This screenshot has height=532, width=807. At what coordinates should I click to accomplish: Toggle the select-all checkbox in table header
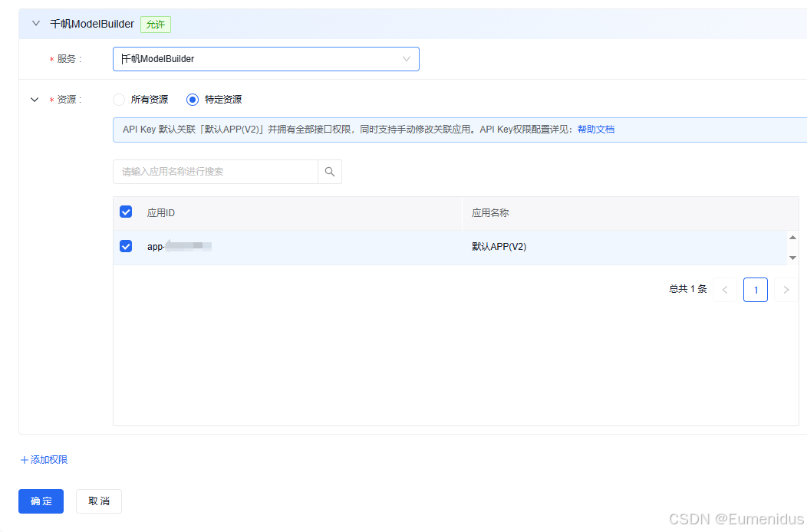[126, 212]
